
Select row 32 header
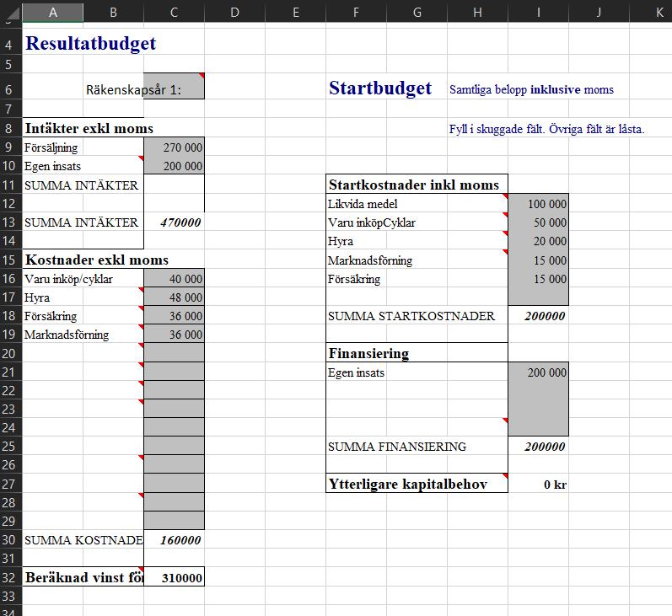coord(11,577)
